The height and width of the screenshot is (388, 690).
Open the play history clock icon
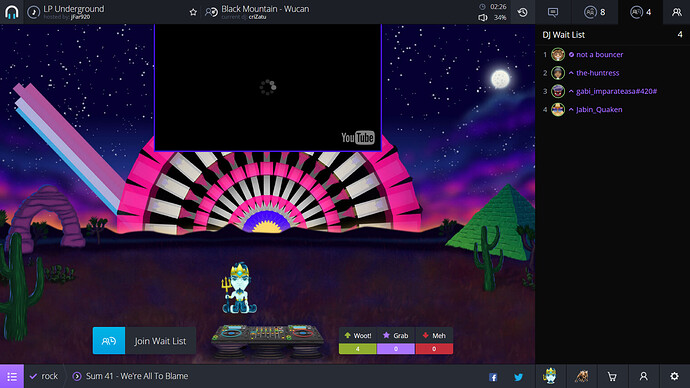pos(523,12)
